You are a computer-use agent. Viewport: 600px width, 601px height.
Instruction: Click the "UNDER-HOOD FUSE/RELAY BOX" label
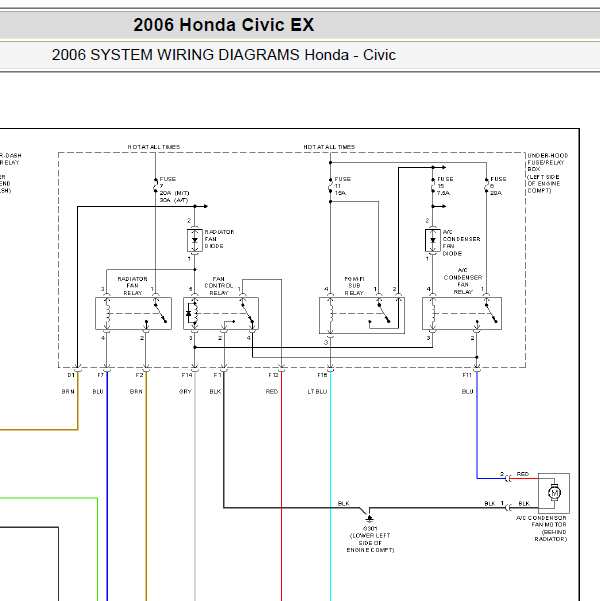pyautogui.click(x=547, y=162)
